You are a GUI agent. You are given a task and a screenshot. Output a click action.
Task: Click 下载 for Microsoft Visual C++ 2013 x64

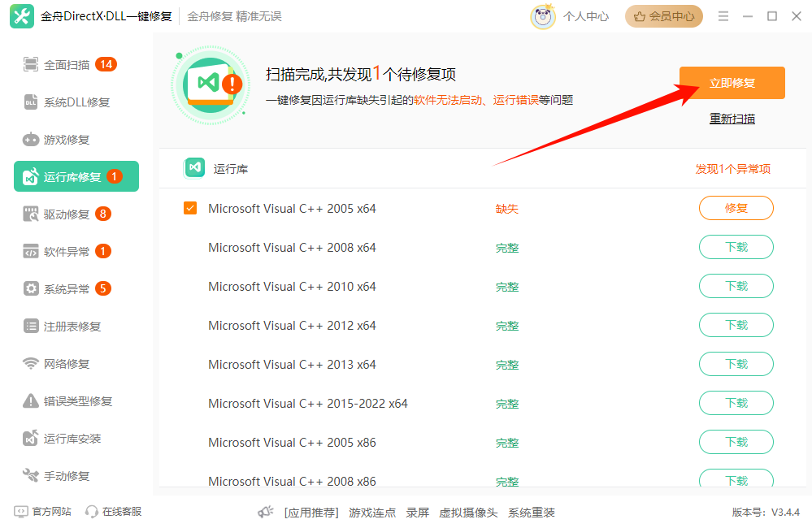tap(736, 364)
